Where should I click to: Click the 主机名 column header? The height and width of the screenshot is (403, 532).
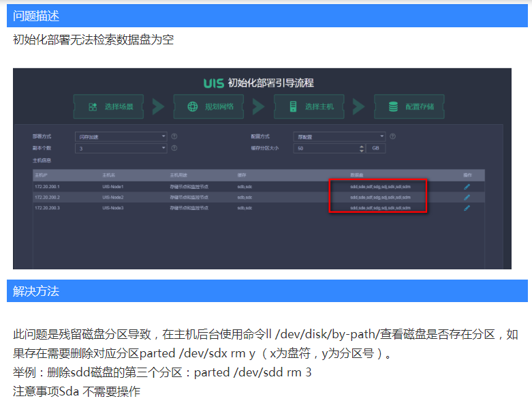point(108,175)
